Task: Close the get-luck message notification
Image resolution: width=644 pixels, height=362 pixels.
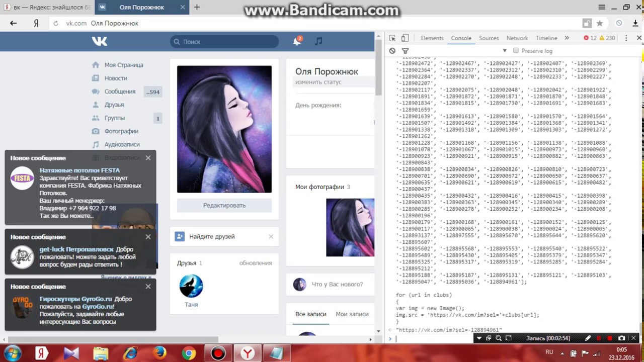Action: tap(148, 237)
